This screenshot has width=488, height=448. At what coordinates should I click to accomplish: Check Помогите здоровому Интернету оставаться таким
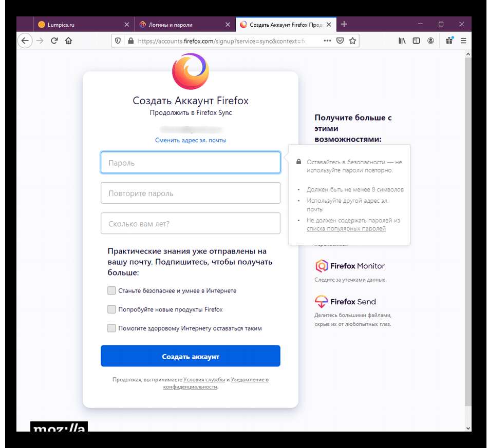click(111, 328)
